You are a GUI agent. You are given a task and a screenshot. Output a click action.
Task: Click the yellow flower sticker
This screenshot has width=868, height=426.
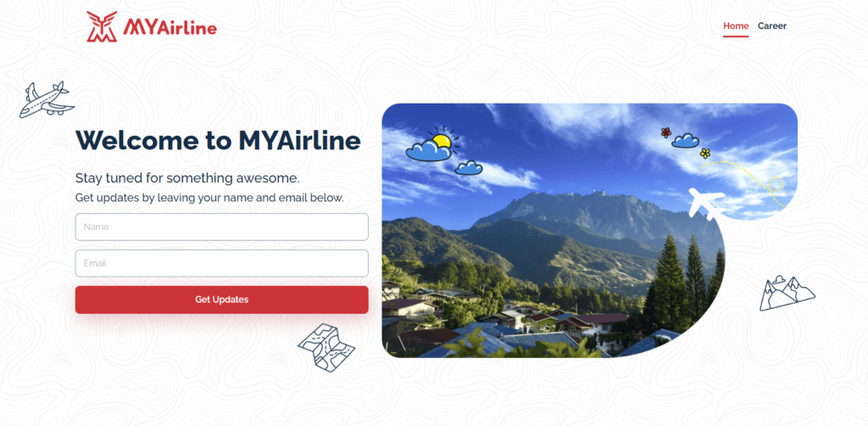(x=704, y=153)
